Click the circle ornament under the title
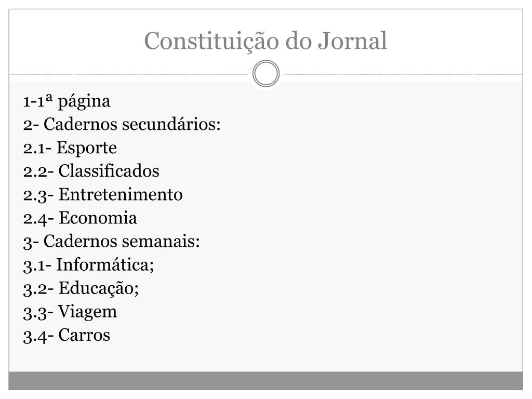532x399 pixels. click(266, 74)
